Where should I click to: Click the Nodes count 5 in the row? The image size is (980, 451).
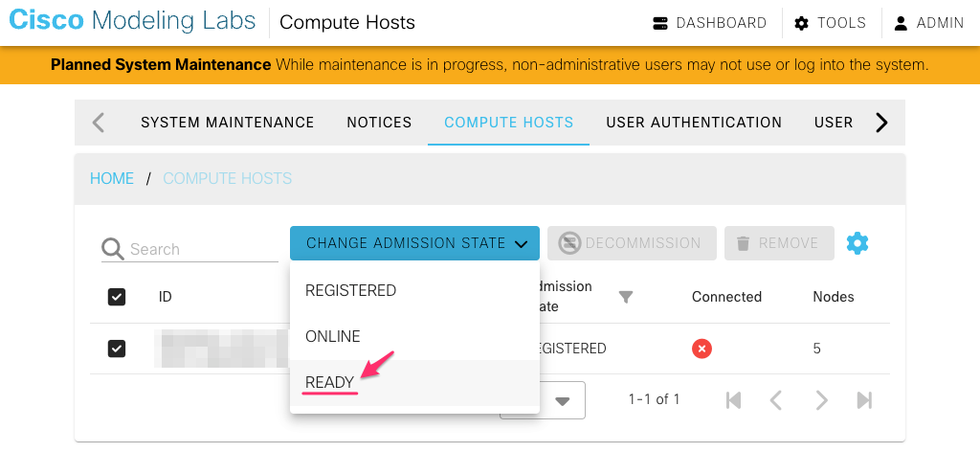817,349
